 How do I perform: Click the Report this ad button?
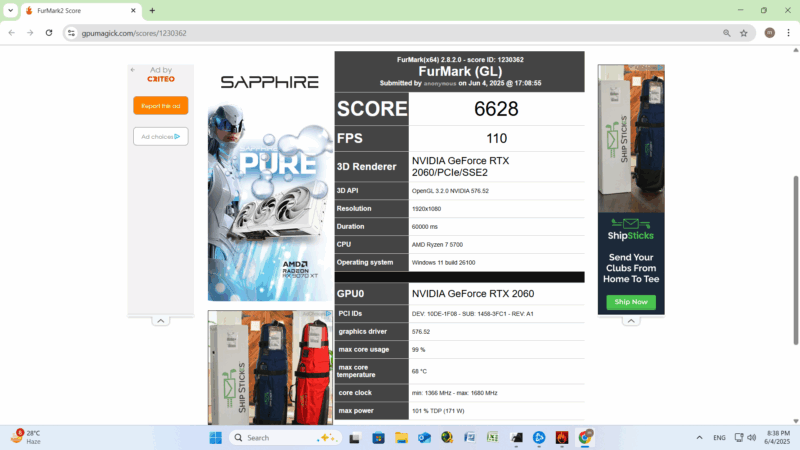161,106
